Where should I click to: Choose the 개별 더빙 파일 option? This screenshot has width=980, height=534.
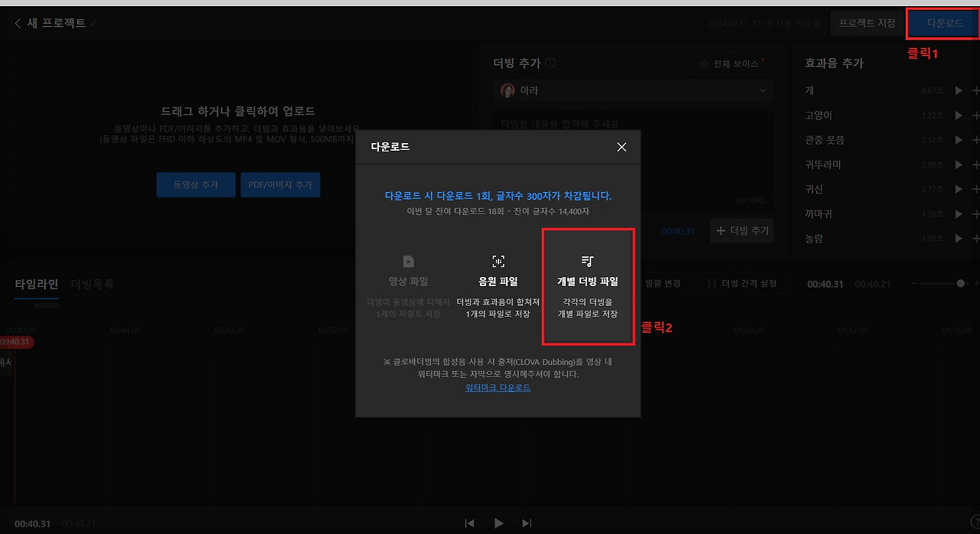coord(588,285)
